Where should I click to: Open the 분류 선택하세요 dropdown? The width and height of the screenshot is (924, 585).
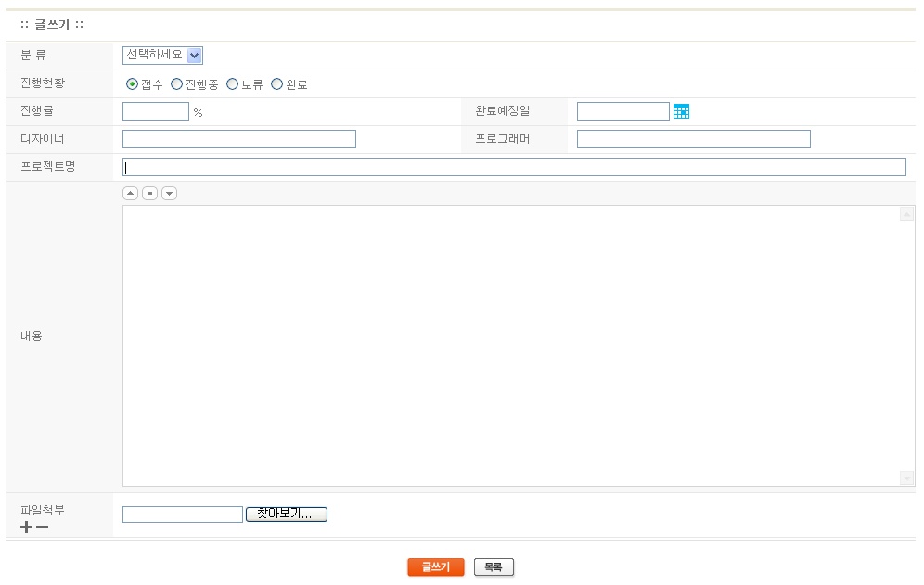click(x=162, y=56)
